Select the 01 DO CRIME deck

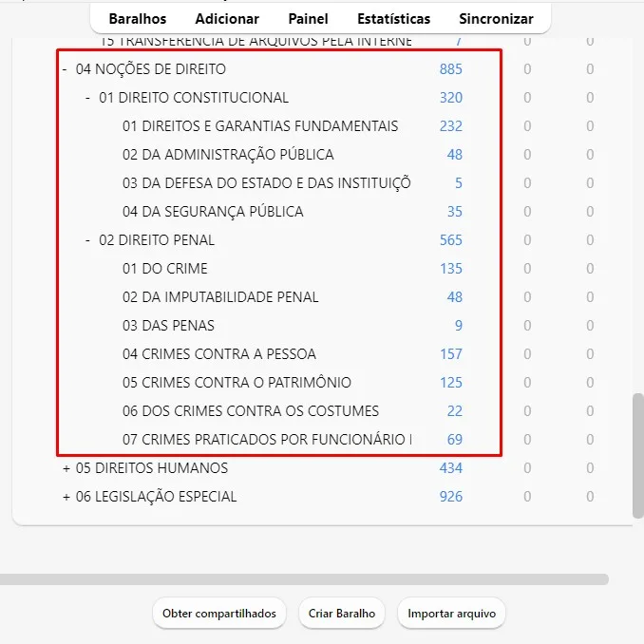coord(164,269)
